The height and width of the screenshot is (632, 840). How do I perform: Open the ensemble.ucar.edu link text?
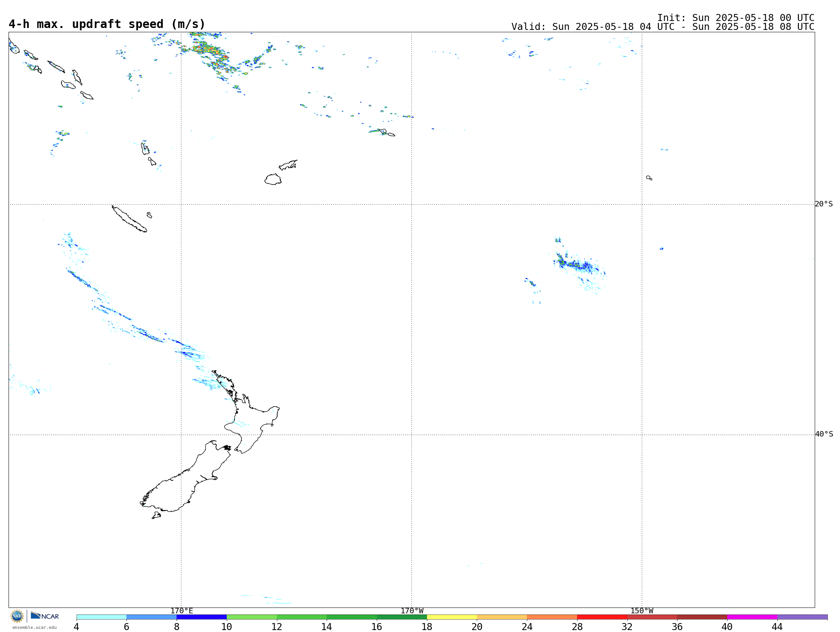coord(35,627)
